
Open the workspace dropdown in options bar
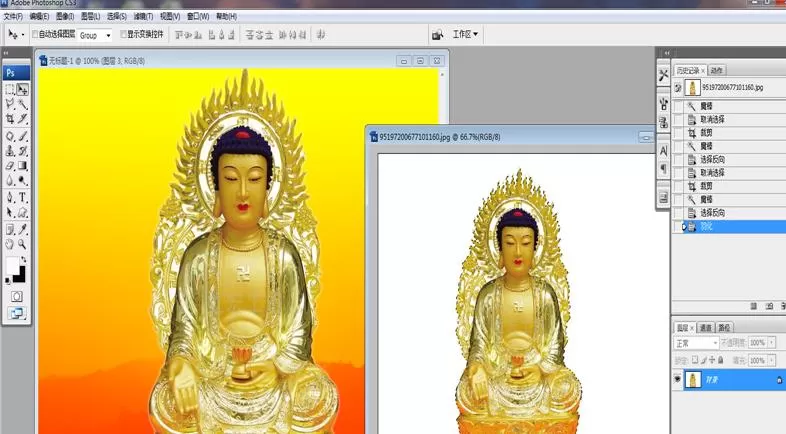[465, 34]
